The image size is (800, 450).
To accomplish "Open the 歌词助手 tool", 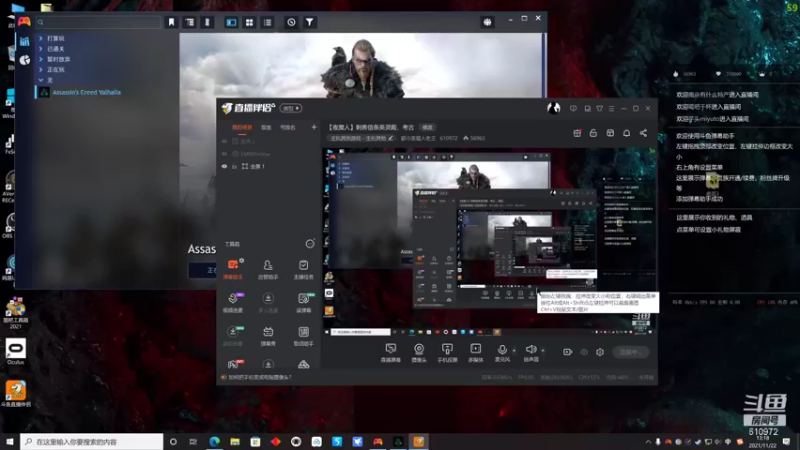I will pyautogui.click(x=303, y=336).
